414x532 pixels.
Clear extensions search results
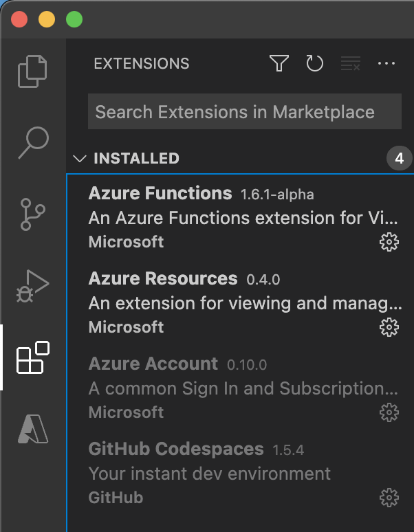[x=351, y=64]
